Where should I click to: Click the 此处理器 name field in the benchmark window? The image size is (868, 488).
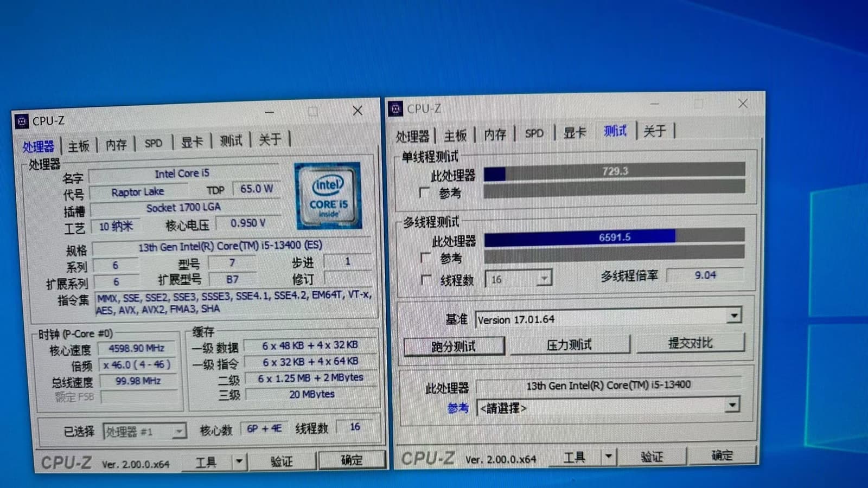pyautogui.click(x=608, y=385)
